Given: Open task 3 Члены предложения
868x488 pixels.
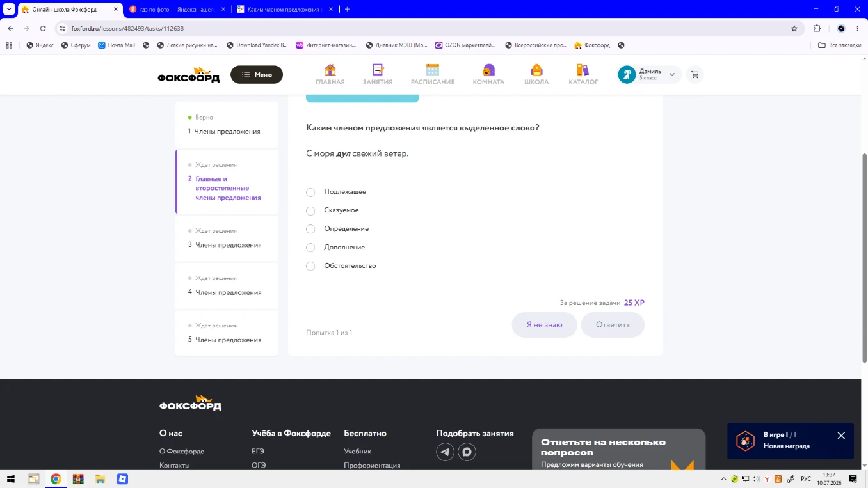Looking at the screenshot, I should [x=227, y=238].
